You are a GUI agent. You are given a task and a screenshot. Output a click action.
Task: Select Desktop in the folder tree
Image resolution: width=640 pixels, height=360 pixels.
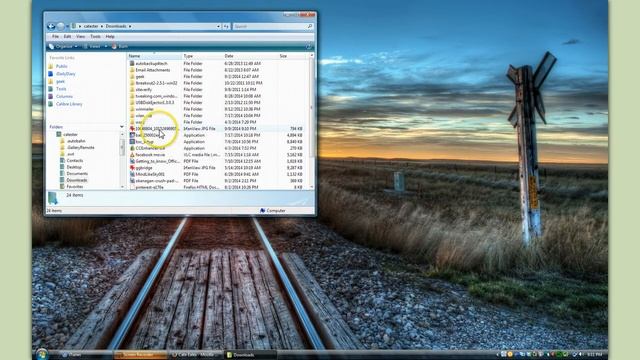74,167
